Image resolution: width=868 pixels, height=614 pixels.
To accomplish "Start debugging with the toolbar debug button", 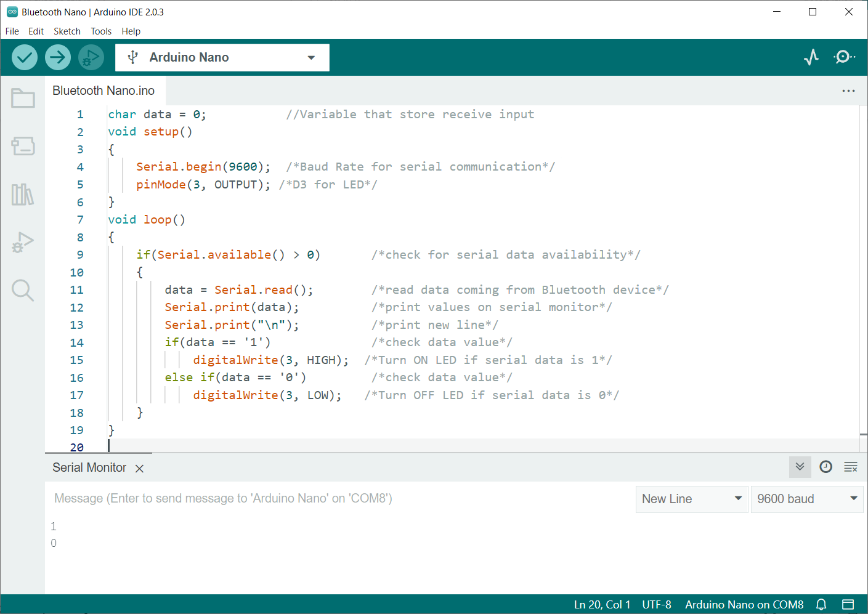I will (91, 57).
